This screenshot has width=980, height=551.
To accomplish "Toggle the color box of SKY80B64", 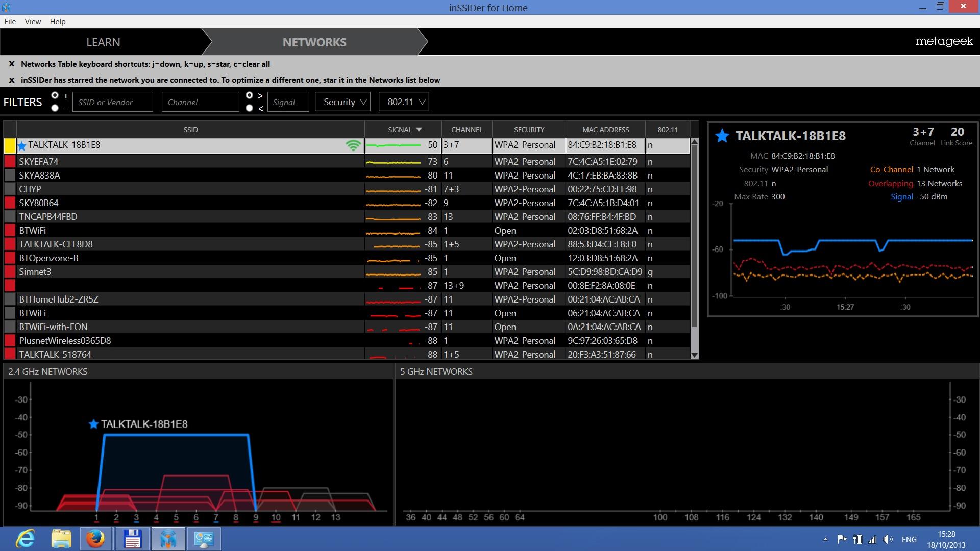I will coord(10,203).
